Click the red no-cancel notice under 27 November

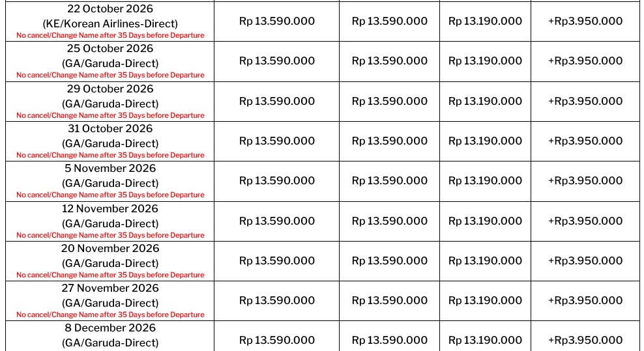point(110,315)
